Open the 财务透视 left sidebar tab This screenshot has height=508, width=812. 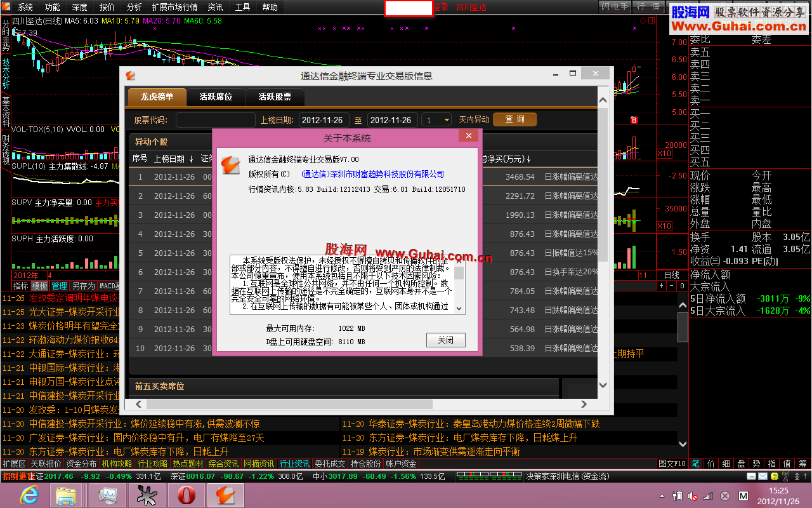tap(6, 149)
